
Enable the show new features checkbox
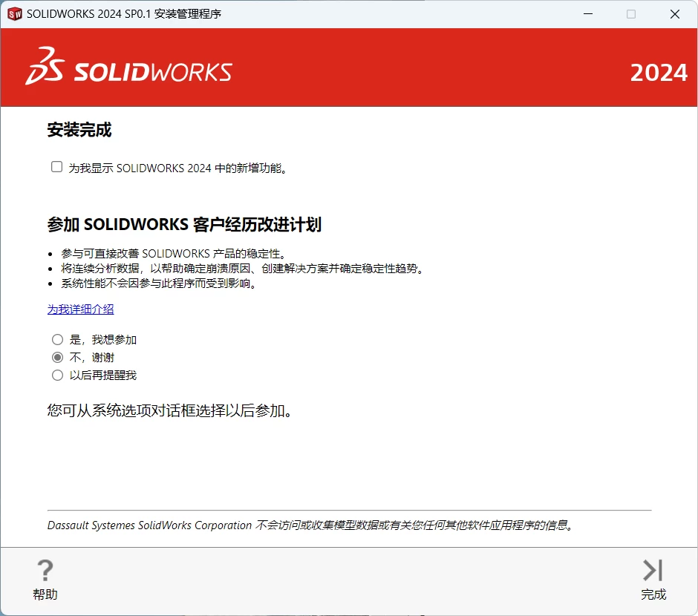(56, 167)
